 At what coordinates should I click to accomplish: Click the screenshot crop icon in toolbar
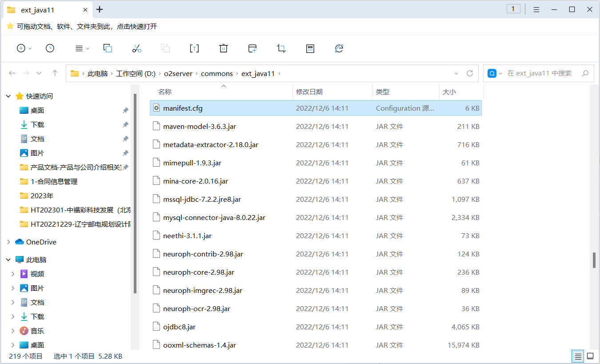tap(281, 48)
